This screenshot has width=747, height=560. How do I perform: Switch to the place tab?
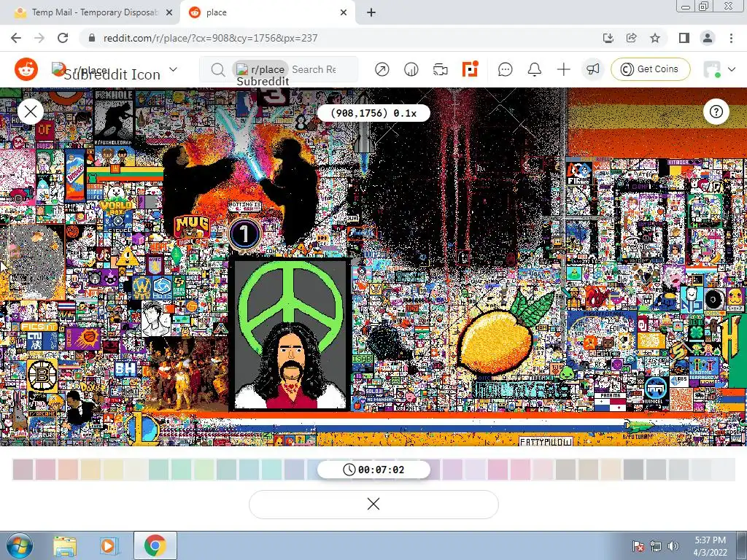click(x=267, y=12)
